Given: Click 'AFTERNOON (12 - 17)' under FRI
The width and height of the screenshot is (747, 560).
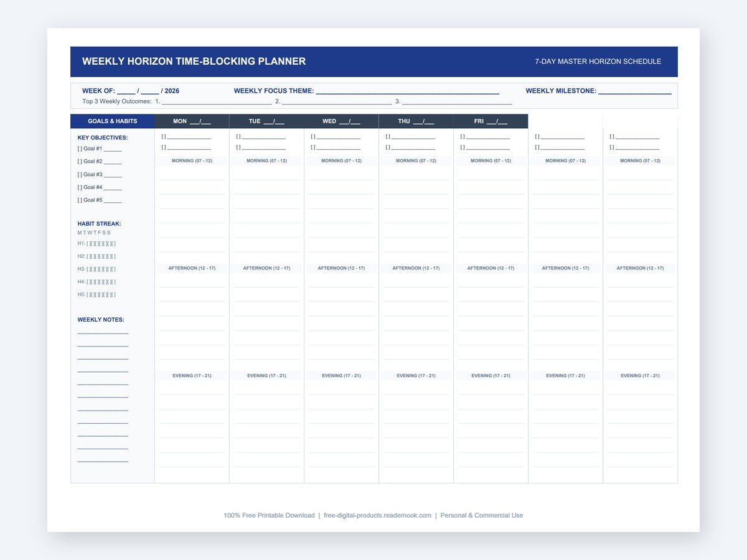Looking at the screenshot, I should [491, 268].
